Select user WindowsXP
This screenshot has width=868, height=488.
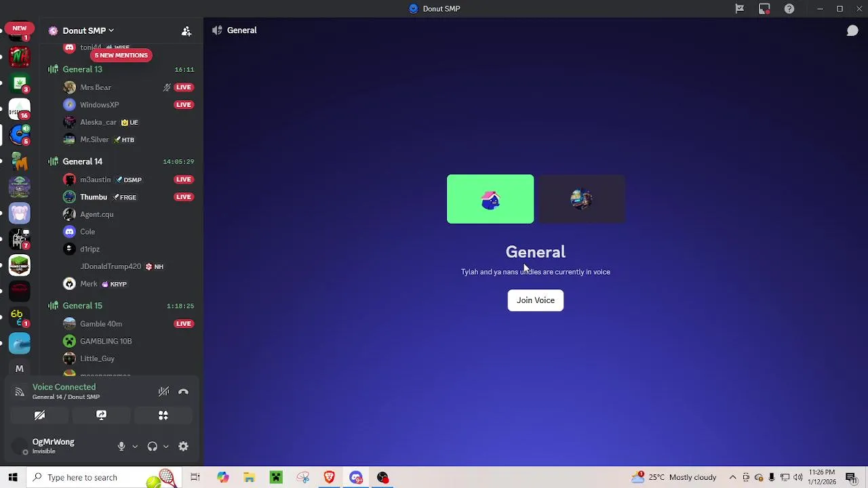99,105
